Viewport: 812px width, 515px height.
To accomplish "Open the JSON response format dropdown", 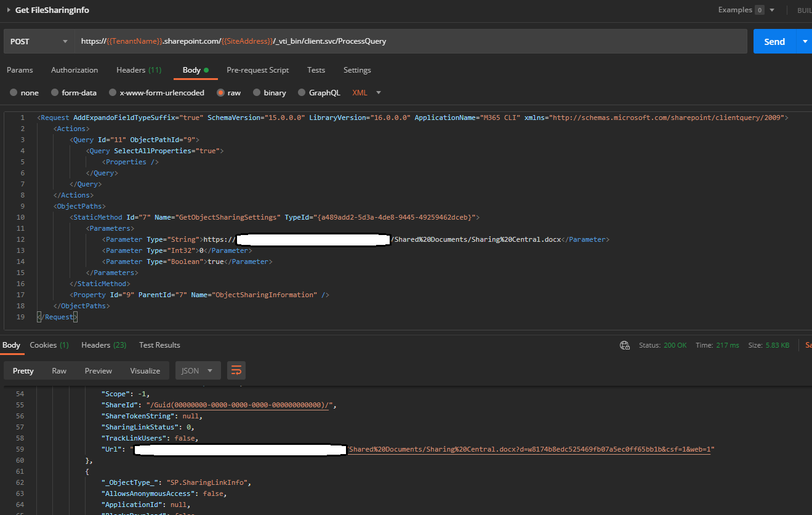I will (x=198, y=370).
